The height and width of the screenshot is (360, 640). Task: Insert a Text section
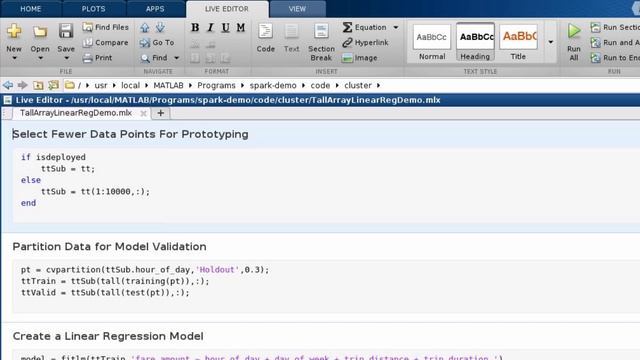(291, 38)
